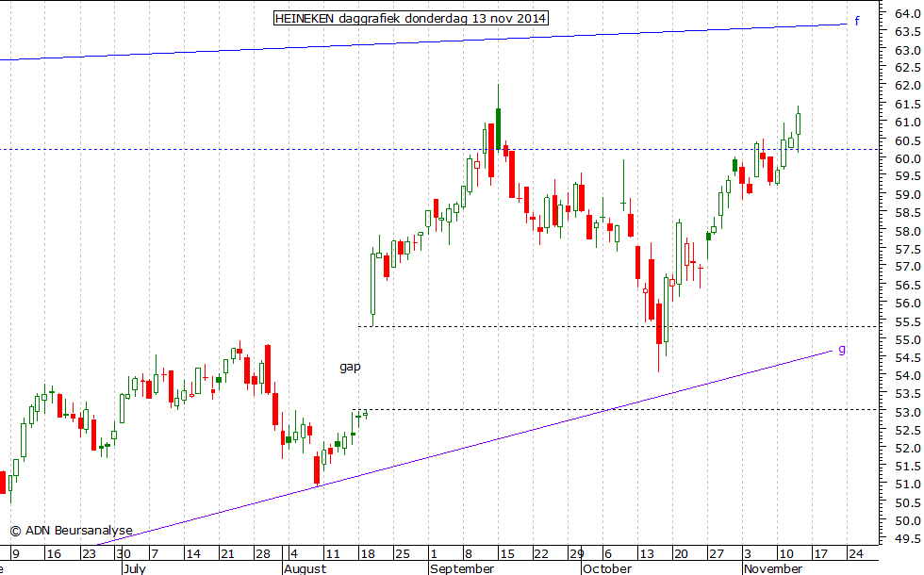The width and height of the screenshot is (924, 575).
Task: Select the 56.5 price axis value
Action: 907,285
